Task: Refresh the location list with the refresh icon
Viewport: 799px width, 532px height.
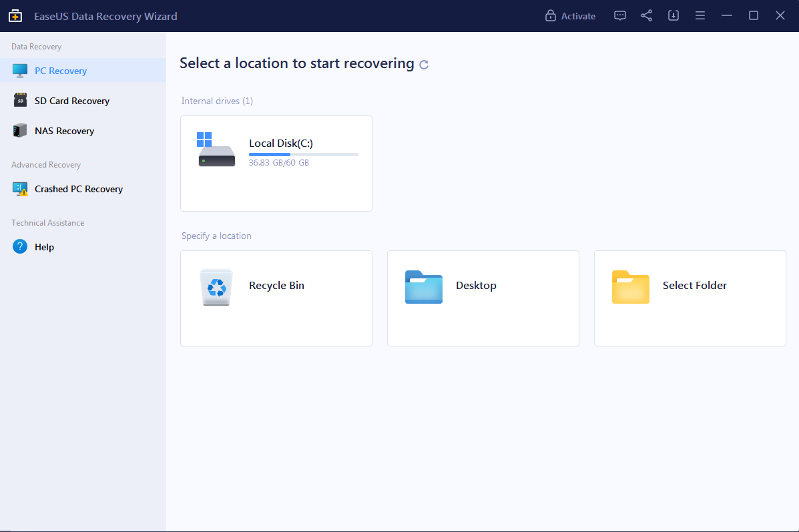Action: coord(424,63)
